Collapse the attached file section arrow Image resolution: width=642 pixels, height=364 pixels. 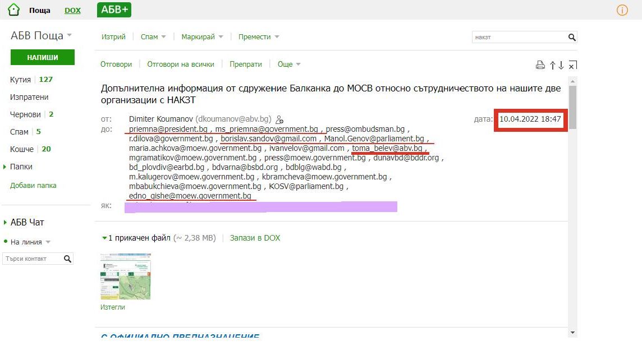click(104, 238)
